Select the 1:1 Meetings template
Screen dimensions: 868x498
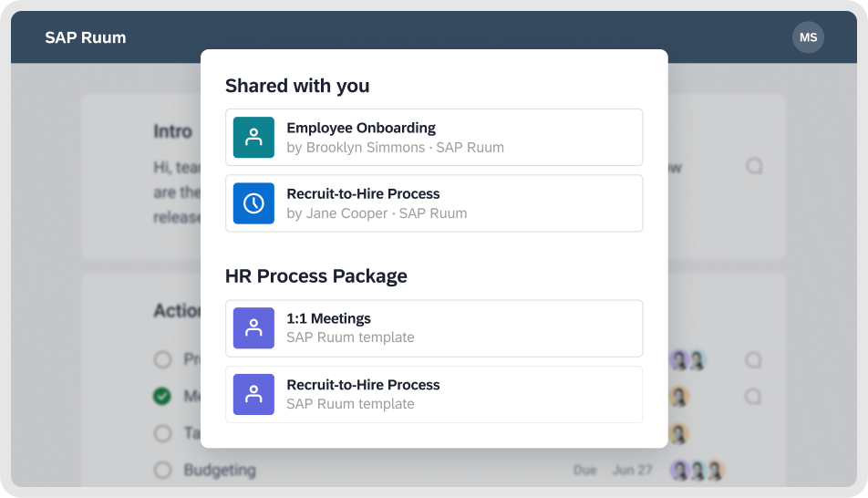(434, 328)
